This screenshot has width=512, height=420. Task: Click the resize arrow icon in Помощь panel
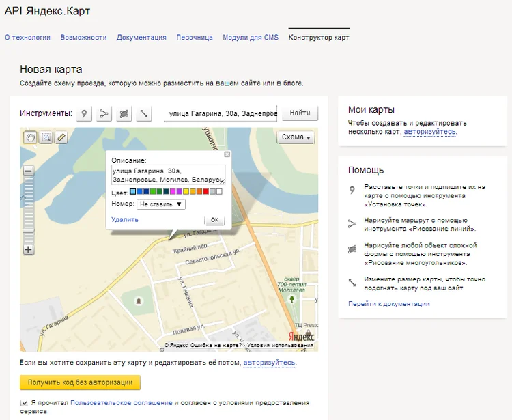click(x=352, y=283)
